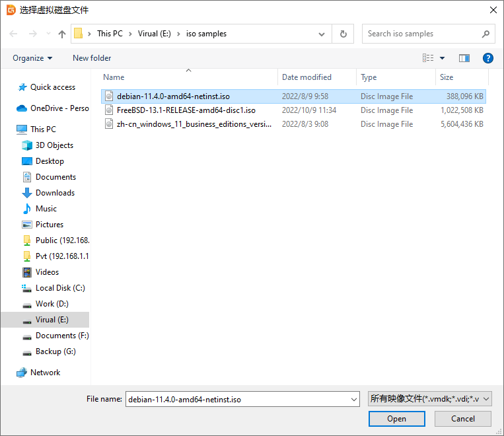Click the 388,096 KB size cell
Screen dimensions: 504x436
(464, 96)
